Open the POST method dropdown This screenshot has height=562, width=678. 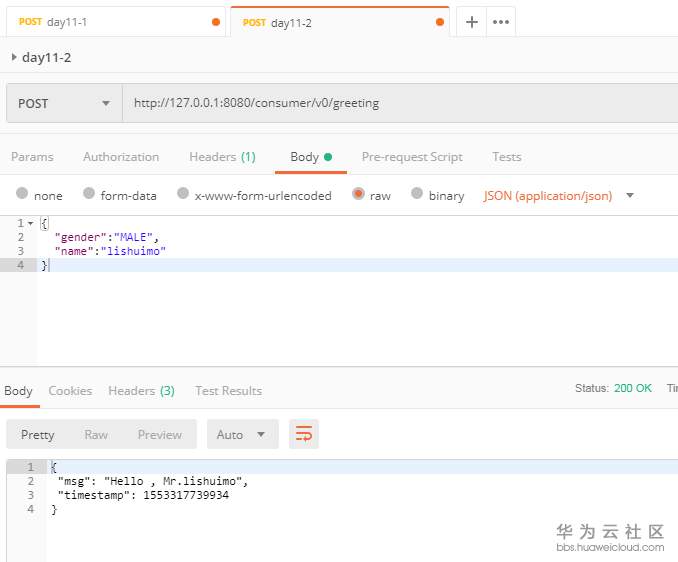click(64, 103)
